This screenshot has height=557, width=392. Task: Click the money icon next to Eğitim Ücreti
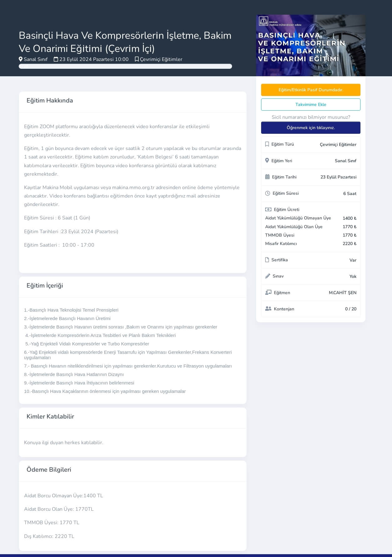pos(268,209)
